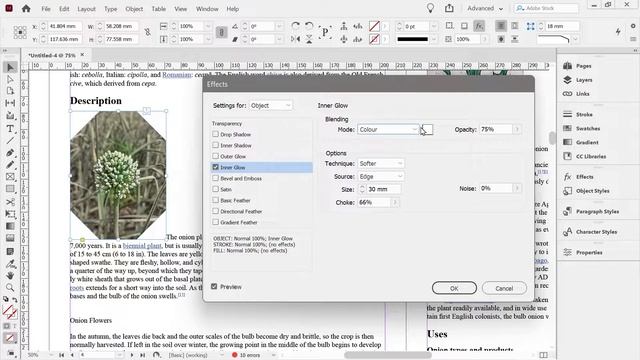
Task: Open the Layout menu
Action: pos(86,9)
